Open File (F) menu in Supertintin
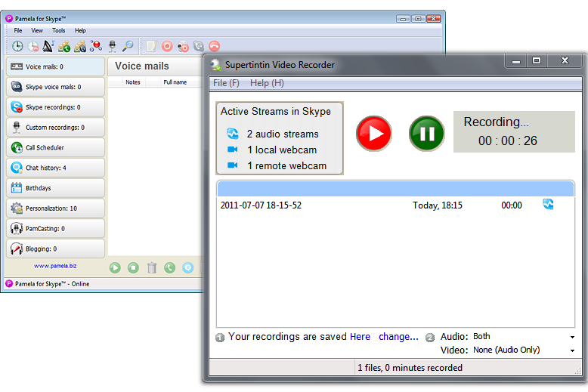Viewport: 588px width, 392px height. (226, 83)
